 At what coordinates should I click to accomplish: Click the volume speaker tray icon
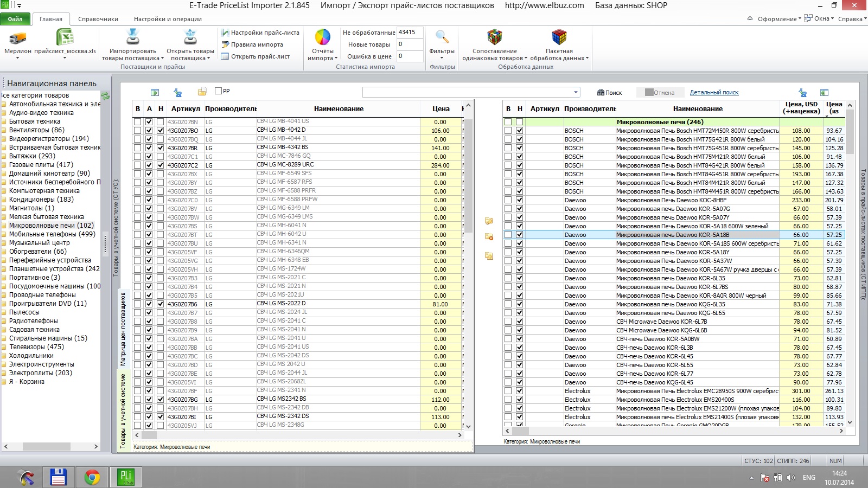(791, 478)
